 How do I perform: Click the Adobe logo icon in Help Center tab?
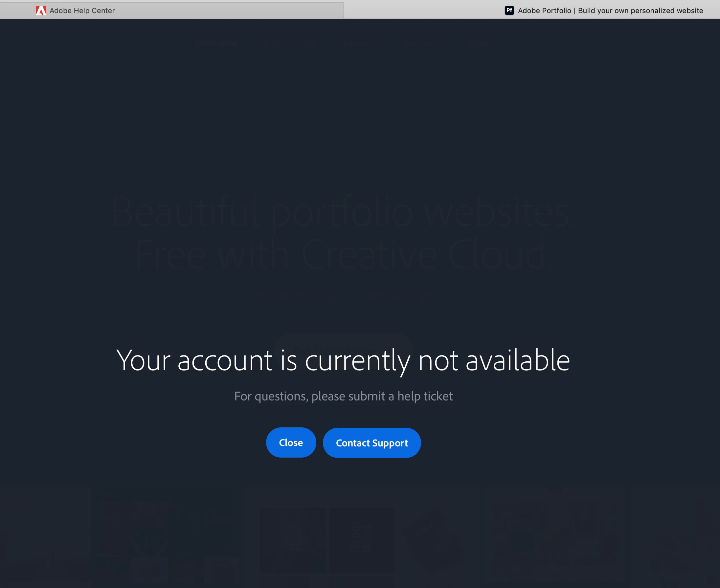click(41, 11)
